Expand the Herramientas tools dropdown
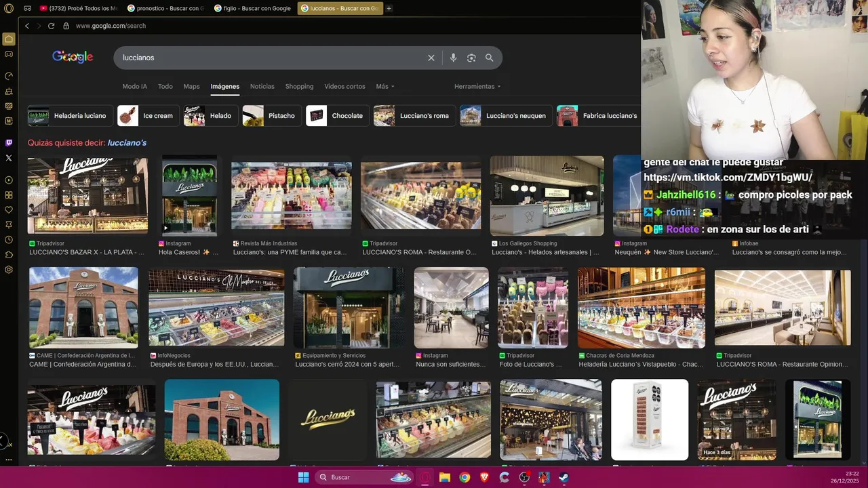The height and width of the screenshot is (488, 868). tap(477, 86)
